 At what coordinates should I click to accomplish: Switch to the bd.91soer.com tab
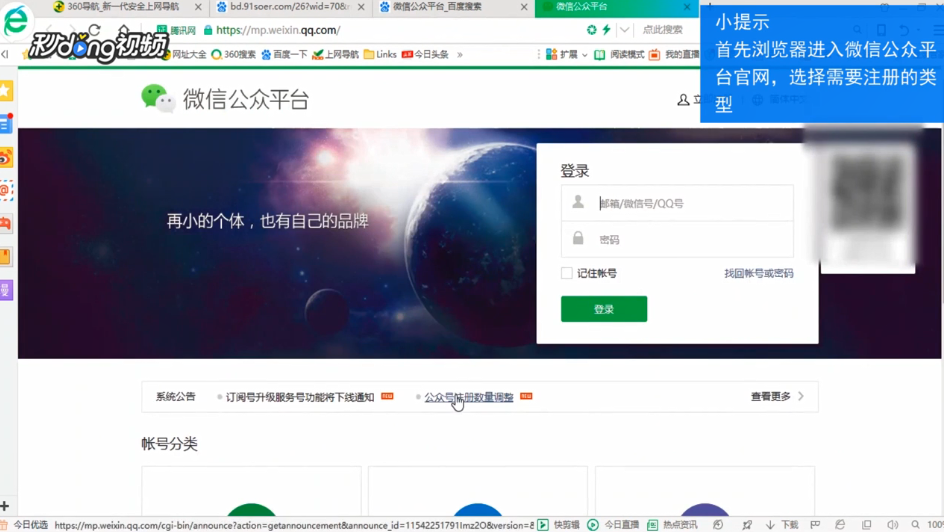(289, 7)
